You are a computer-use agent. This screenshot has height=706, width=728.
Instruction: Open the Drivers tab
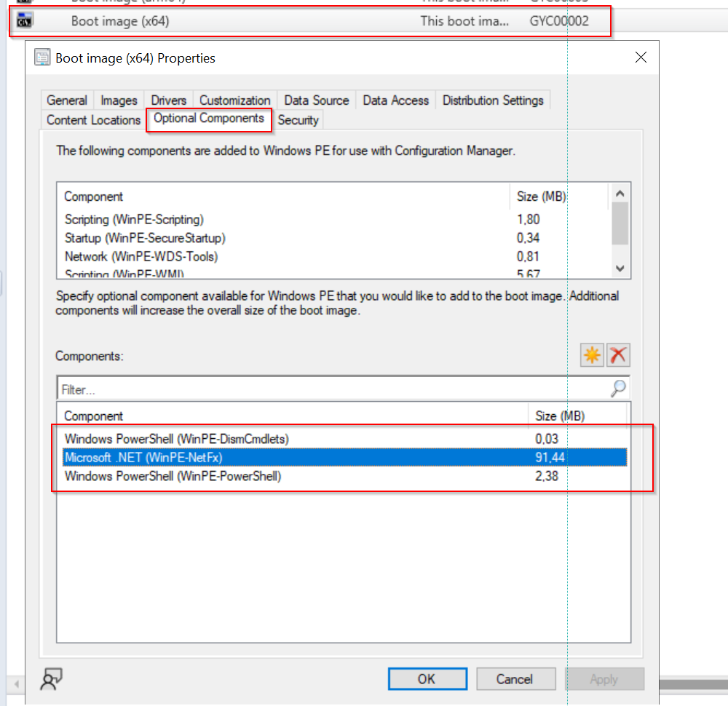[169, 100]
